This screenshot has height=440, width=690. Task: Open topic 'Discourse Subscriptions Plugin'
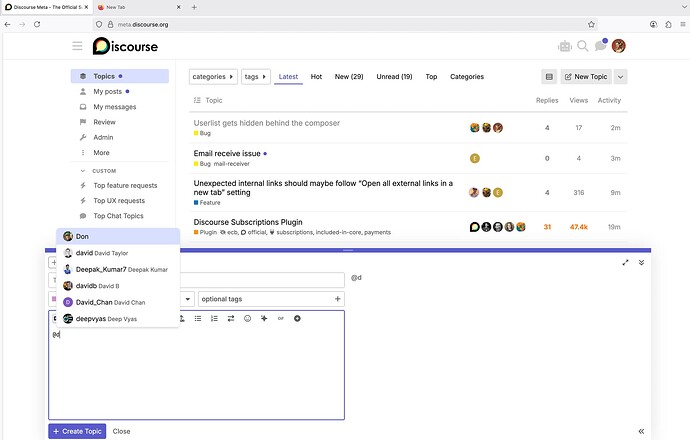248,222
